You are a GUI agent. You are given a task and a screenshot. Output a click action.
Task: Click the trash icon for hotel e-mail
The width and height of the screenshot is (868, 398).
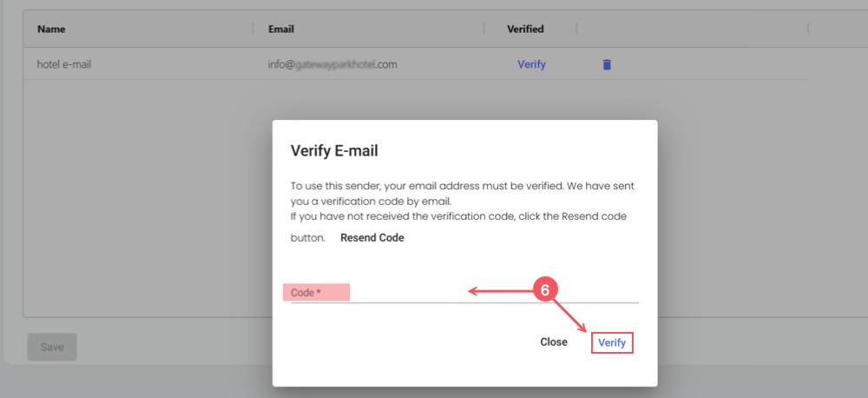coord(607,64)
